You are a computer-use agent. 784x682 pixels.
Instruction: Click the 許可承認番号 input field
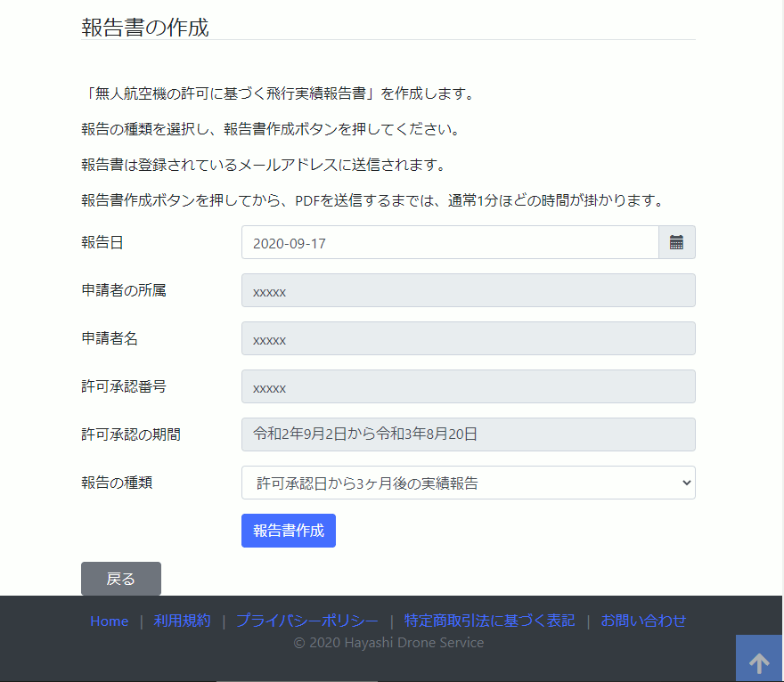468,386
